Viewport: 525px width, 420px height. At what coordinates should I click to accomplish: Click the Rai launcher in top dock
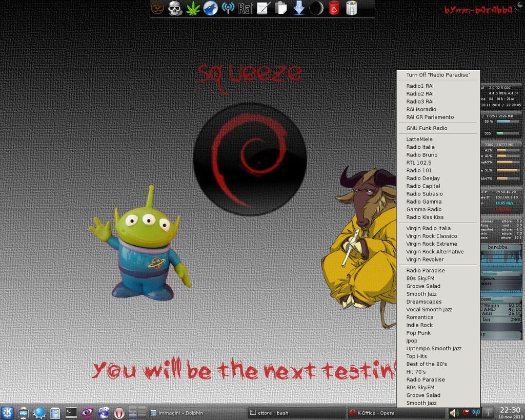(x=246, y=8)
